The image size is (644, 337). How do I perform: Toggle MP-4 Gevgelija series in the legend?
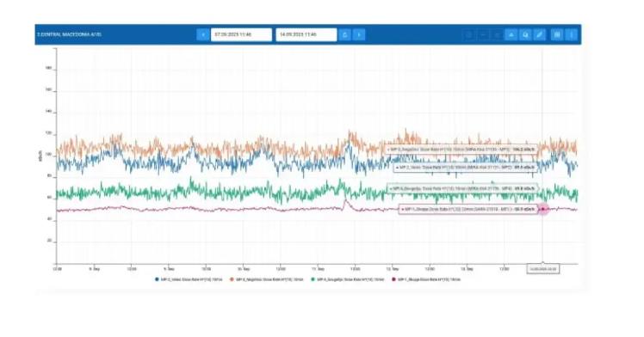[348, 279]
